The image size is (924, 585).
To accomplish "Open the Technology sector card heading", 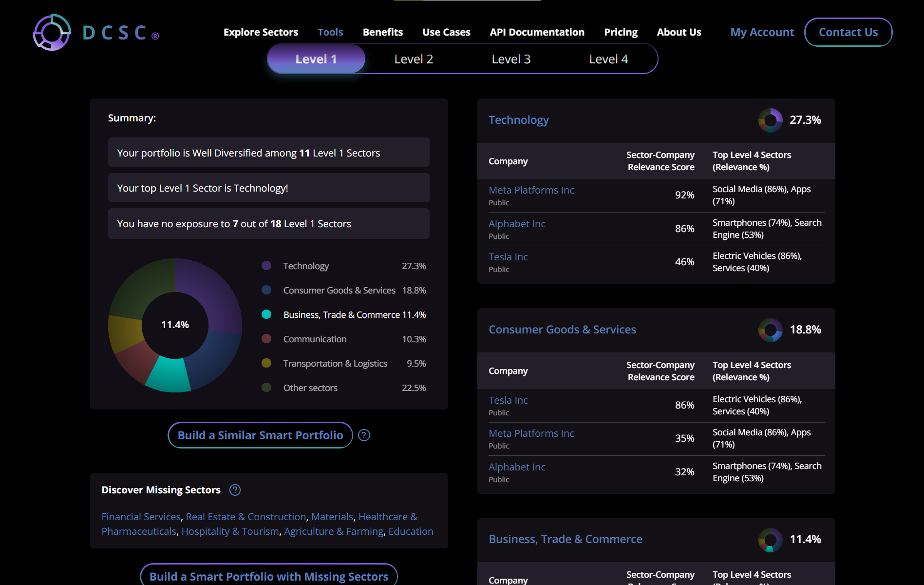I will [518, 120].
